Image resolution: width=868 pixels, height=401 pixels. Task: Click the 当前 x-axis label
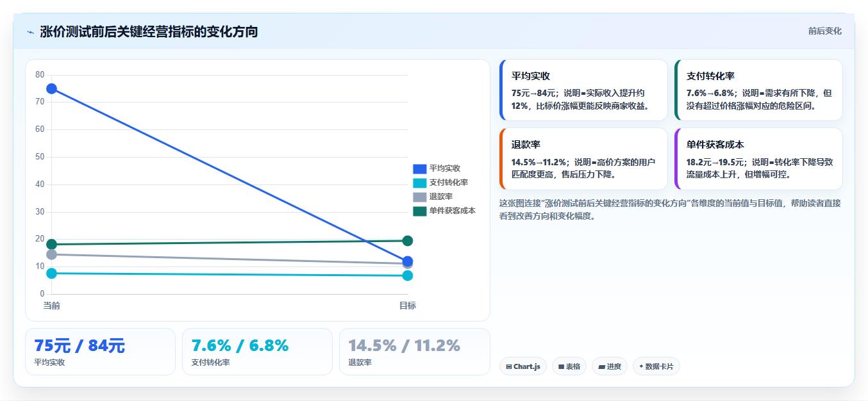point(51,306)
